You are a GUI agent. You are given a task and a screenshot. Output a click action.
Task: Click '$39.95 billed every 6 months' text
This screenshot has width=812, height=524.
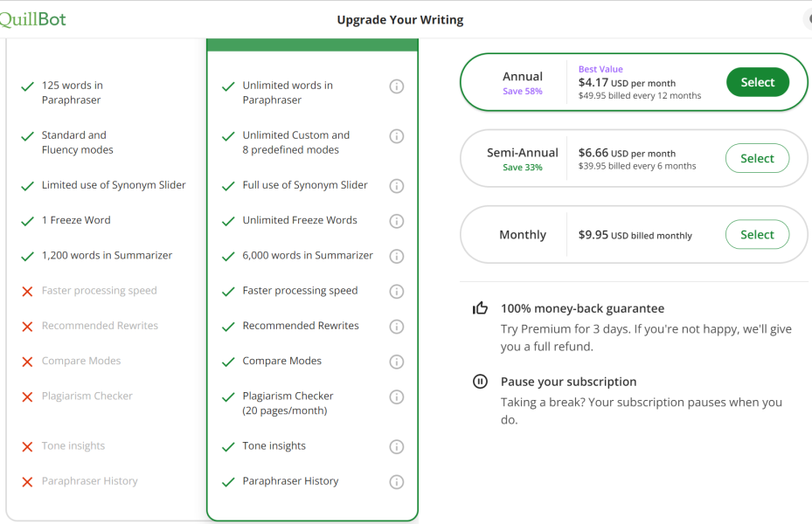click(637, 166)
